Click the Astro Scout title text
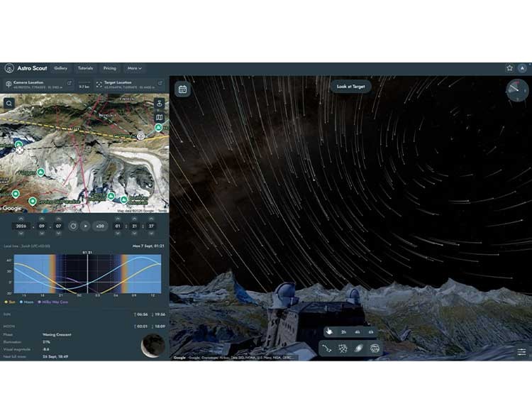 [x=32, y=68]
